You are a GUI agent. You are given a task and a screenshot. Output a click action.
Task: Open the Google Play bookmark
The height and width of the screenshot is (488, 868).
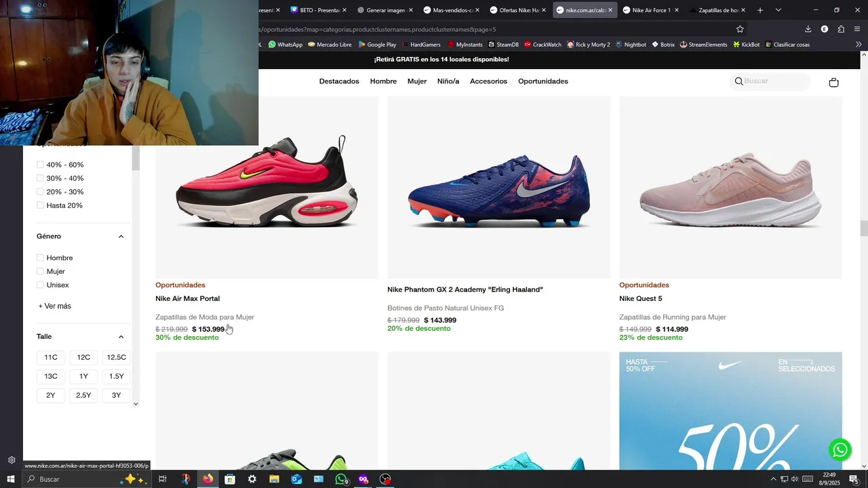point(378,45)
